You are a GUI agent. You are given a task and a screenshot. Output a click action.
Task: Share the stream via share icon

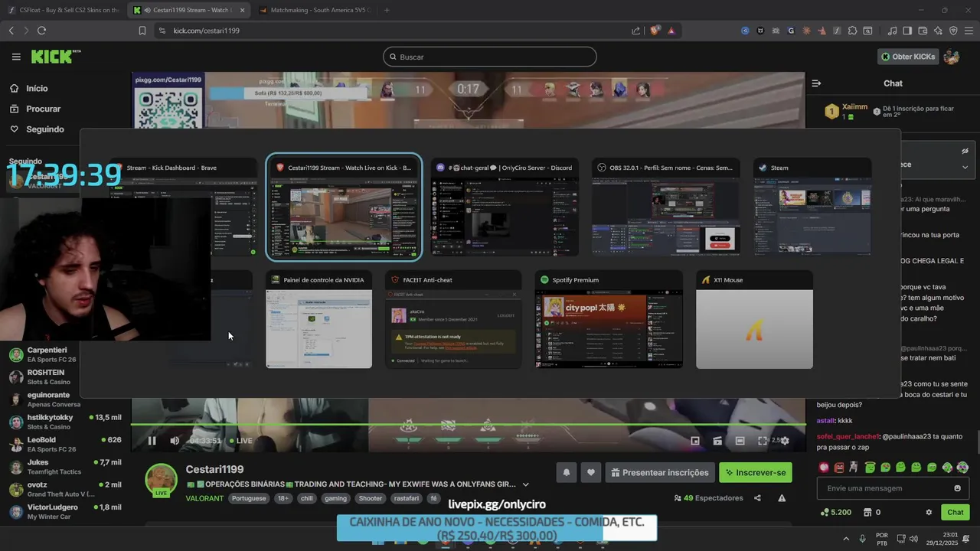[x=757, y=498]
